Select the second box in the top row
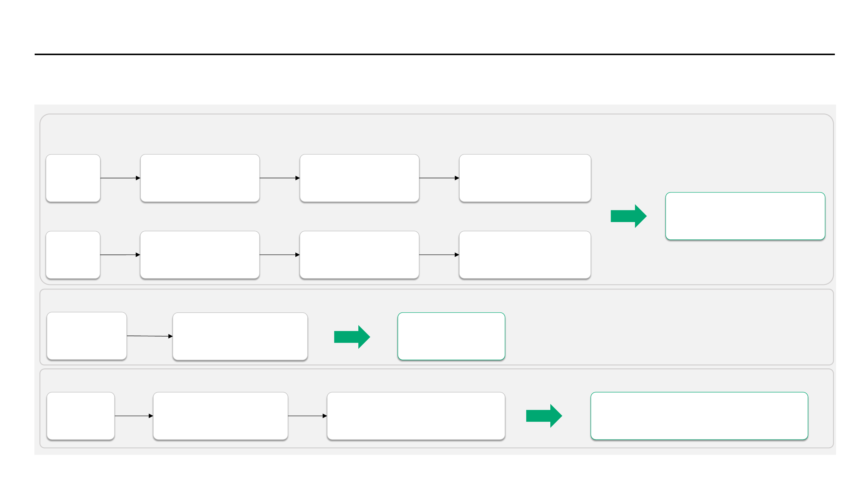Viewport: 868px width, 488px height. pos(200,178)
